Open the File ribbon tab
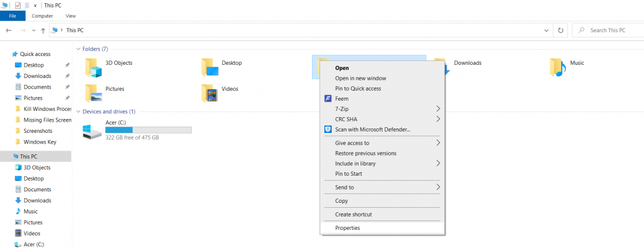This screenshot has width=644, height=250. pos(13,16)
